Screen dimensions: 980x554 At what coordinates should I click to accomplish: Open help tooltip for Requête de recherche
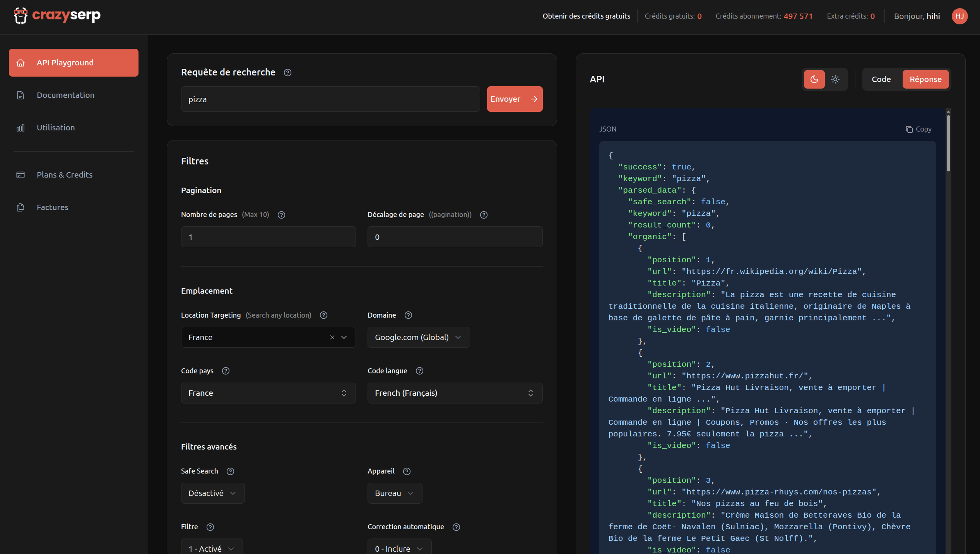click(287, 72)
